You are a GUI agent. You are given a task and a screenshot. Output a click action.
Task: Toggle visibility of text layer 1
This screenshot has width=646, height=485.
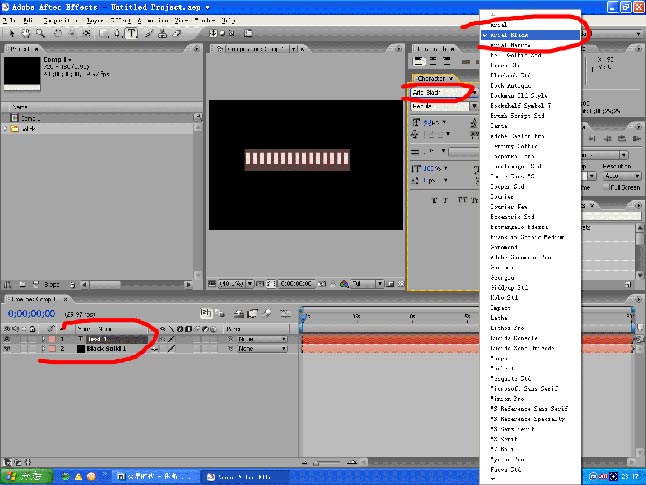(7, 339)
